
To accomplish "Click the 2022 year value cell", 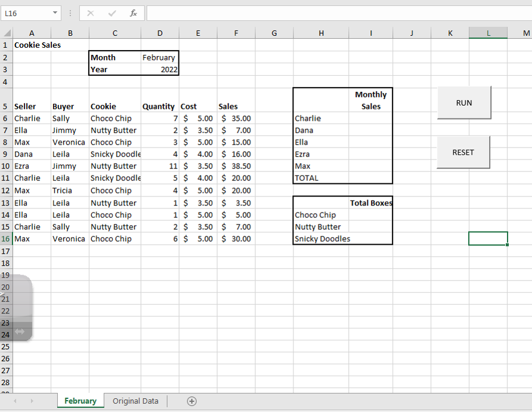I will (x=160, y=69).
